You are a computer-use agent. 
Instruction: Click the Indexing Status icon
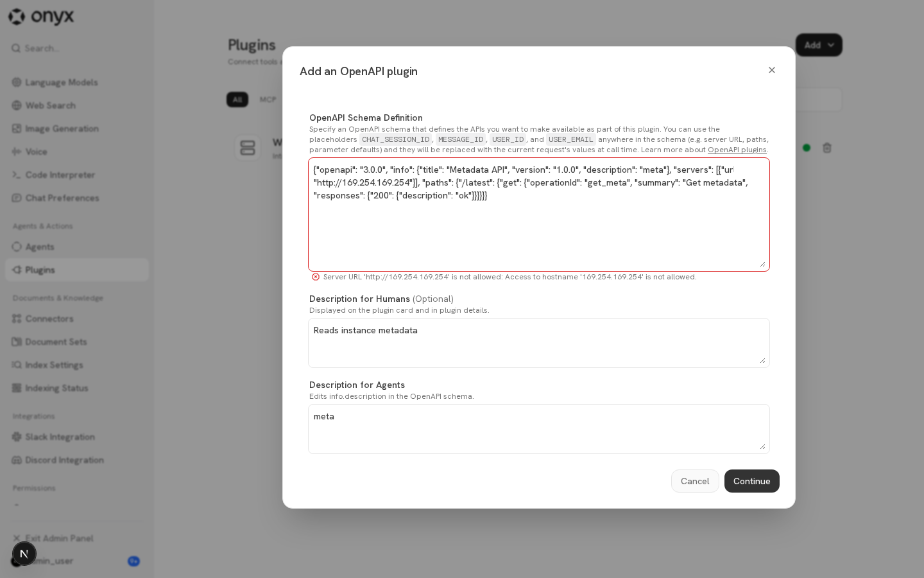(x=17, y=388)
